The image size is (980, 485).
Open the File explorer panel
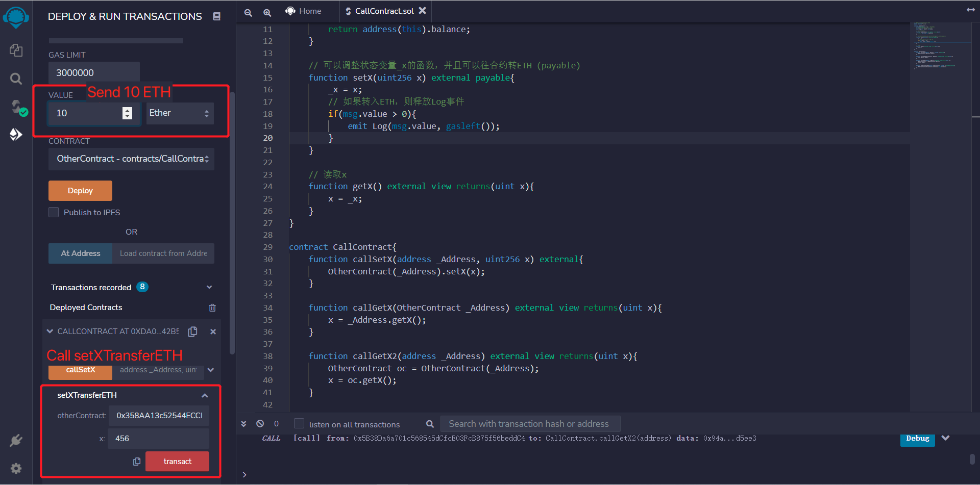click(16, 50)
